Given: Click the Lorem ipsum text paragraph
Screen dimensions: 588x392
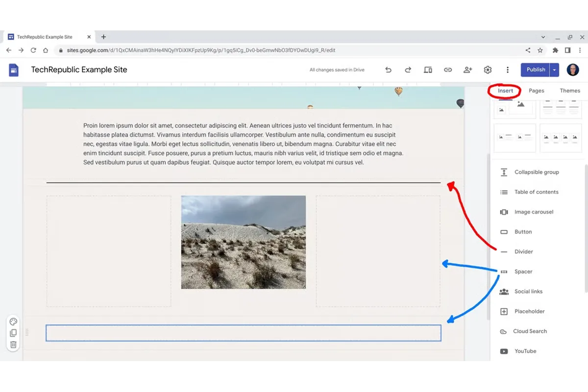Looking at the screenshot, I should [x=244, y=144].
